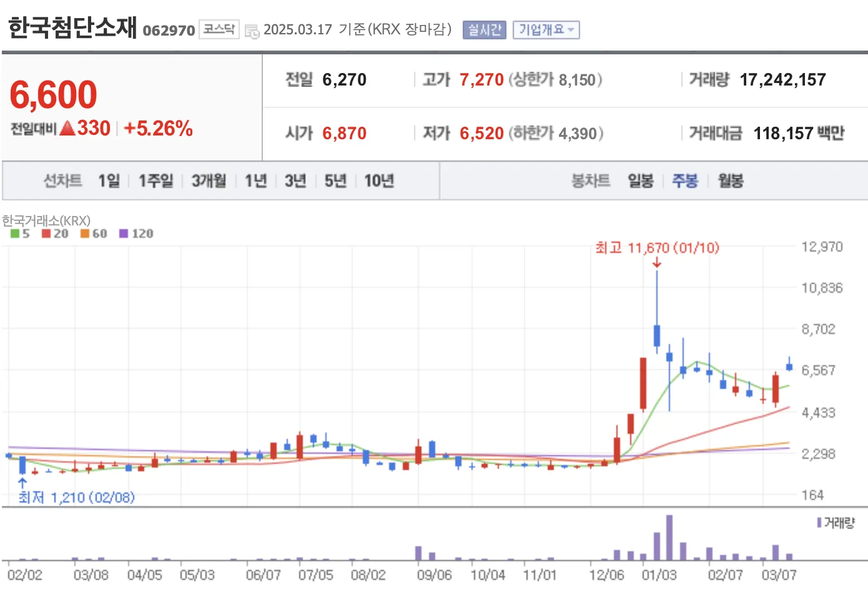
Task: Click the stock name 한국첨단소재
Action: tap(72, 27)
